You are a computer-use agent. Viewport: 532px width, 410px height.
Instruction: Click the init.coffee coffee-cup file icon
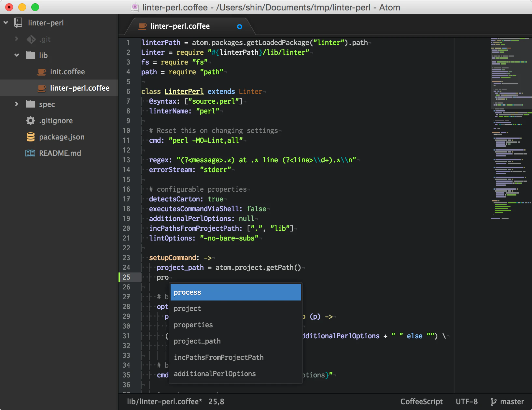coord(41,72)
